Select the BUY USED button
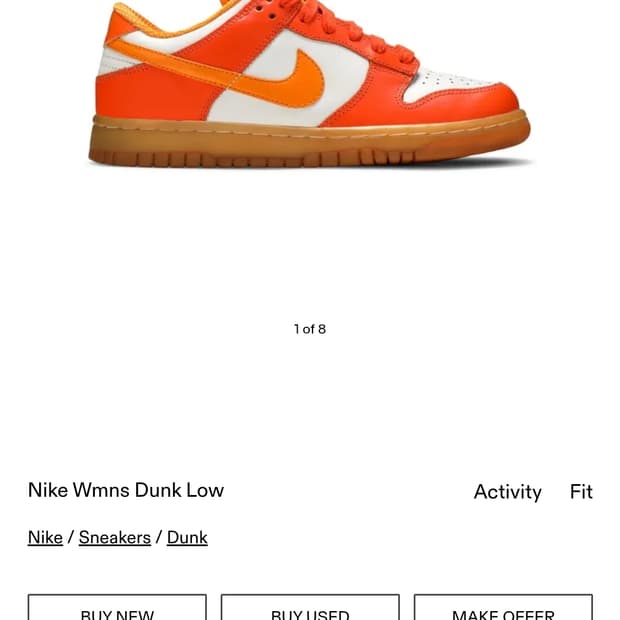Image resolution: width=620 pixels, height=620 pixels. (310, 607)
